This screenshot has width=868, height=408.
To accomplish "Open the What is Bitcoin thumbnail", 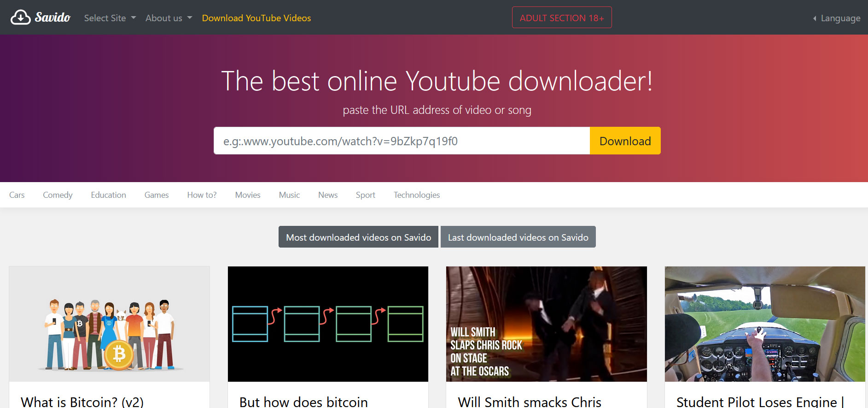I will point(109,324).
